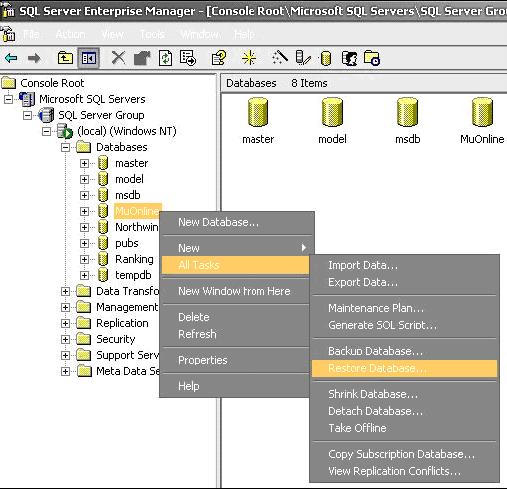507x489 pixels.
Task: Expand the master database node
Action: [x=84, y=163]
